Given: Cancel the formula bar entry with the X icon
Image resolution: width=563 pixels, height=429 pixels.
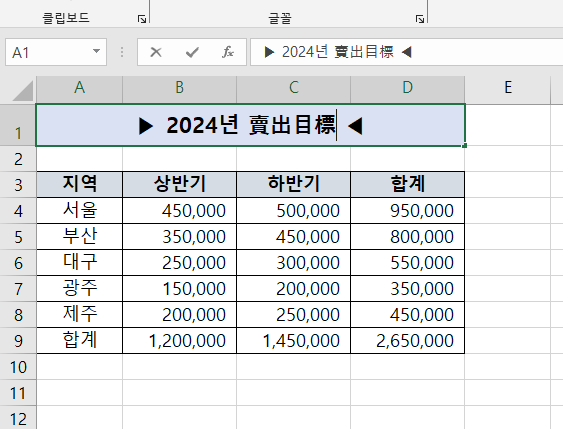Looking at the screenshot, I should coord(156,52).
